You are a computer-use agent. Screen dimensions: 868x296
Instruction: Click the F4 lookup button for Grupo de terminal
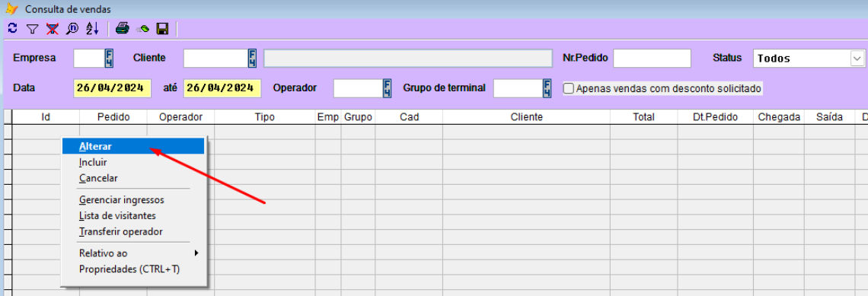(547, 88)
